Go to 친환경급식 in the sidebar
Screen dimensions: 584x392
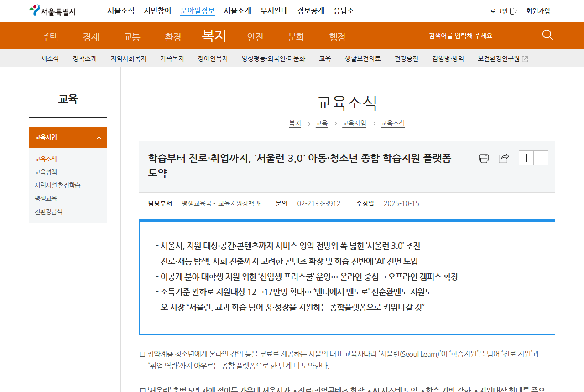click(x=48, y=211)
